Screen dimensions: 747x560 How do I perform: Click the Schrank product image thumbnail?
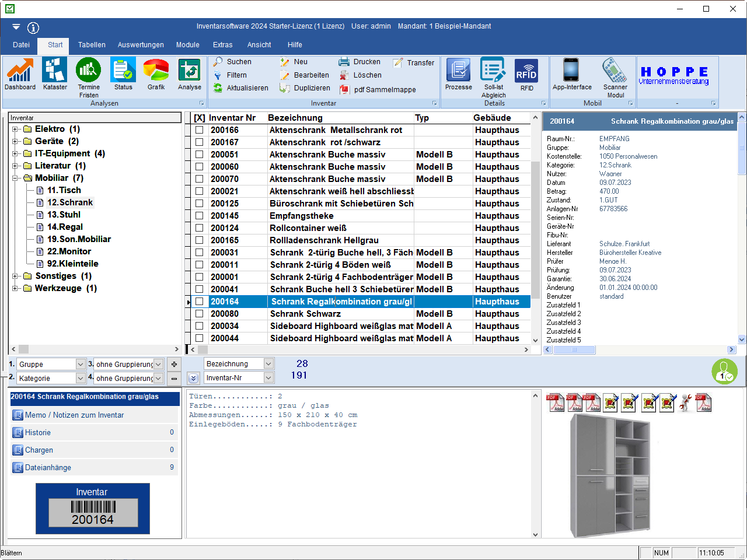click(609, 476)
